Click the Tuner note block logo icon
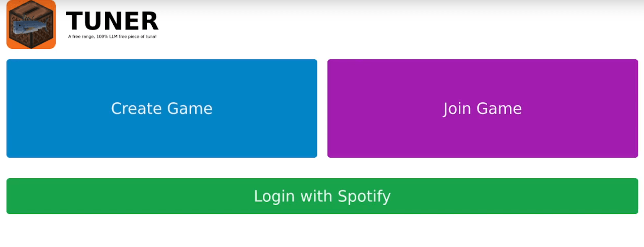The width and height of the screenshot is (644, 247). 31,25
